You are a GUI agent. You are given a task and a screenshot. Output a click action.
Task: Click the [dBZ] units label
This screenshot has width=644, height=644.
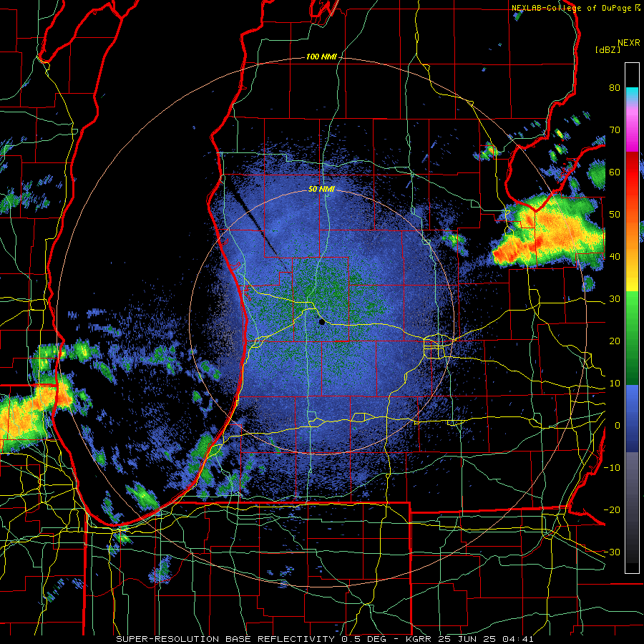608,49
